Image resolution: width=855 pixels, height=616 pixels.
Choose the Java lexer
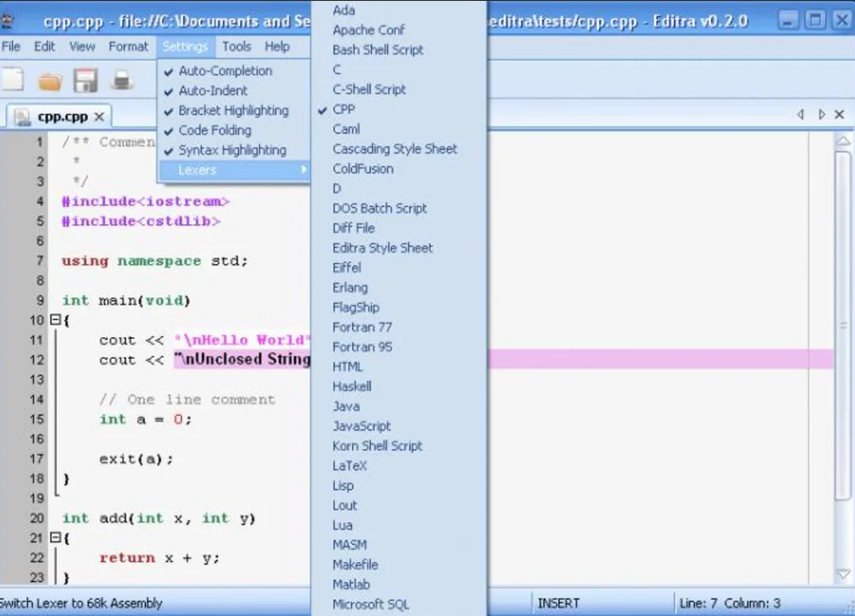pyautogui.click(x=399, y=406)
